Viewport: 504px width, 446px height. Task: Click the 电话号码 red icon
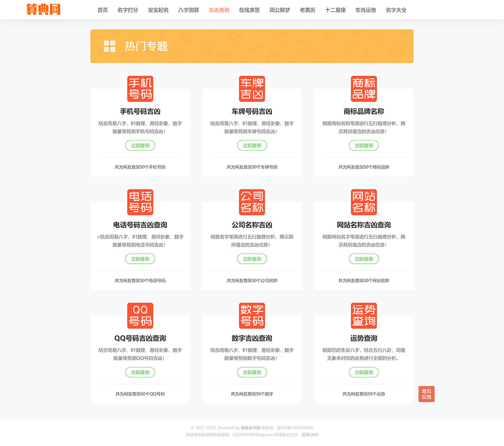(x=140, y=202)
